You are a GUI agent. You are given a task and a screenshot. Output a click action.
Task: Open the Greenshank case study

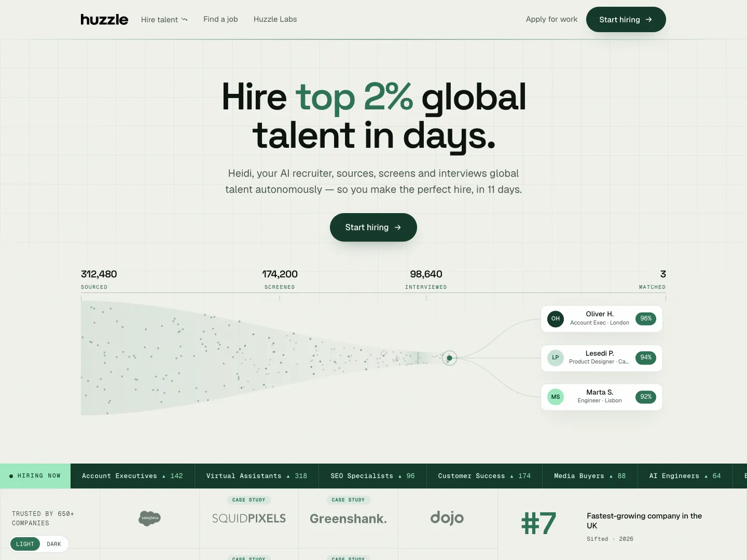coord(348,518)
